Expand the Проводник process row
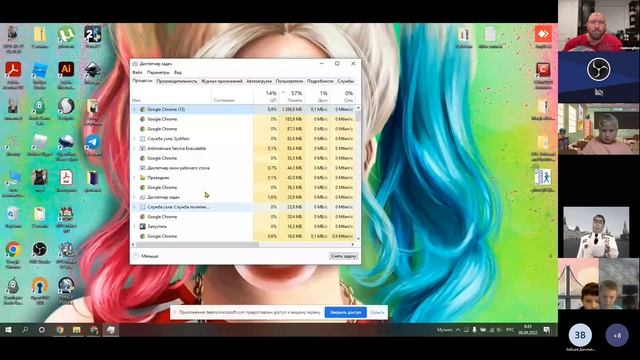Viewport: 640px width, 360px height. pos(134,178)
